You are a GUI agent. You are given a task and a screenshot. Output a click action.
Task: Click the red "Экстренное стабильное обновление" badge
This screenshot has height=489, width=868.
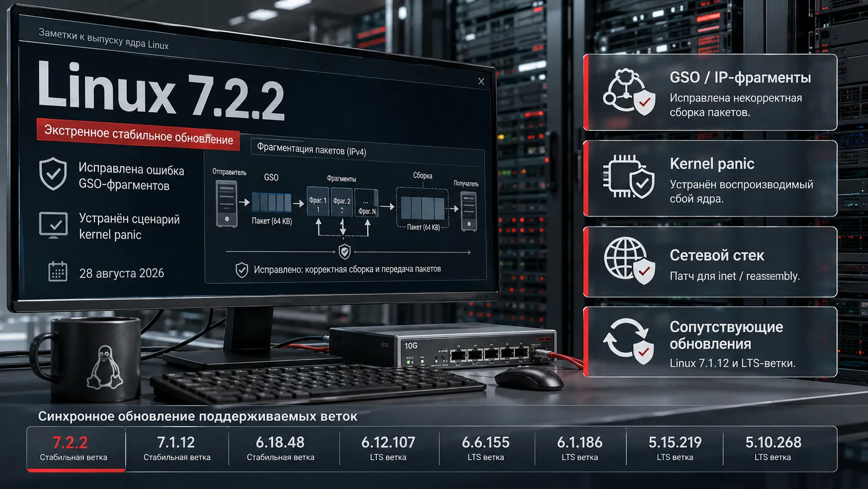pyautogui.click(x=138, y=135)
